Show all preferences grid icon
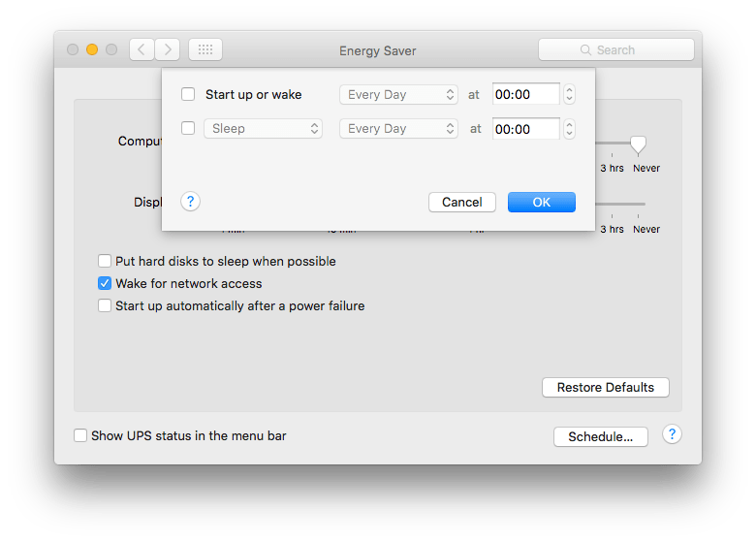This screenshot has width=756, height=542. [x=205, y=49]
